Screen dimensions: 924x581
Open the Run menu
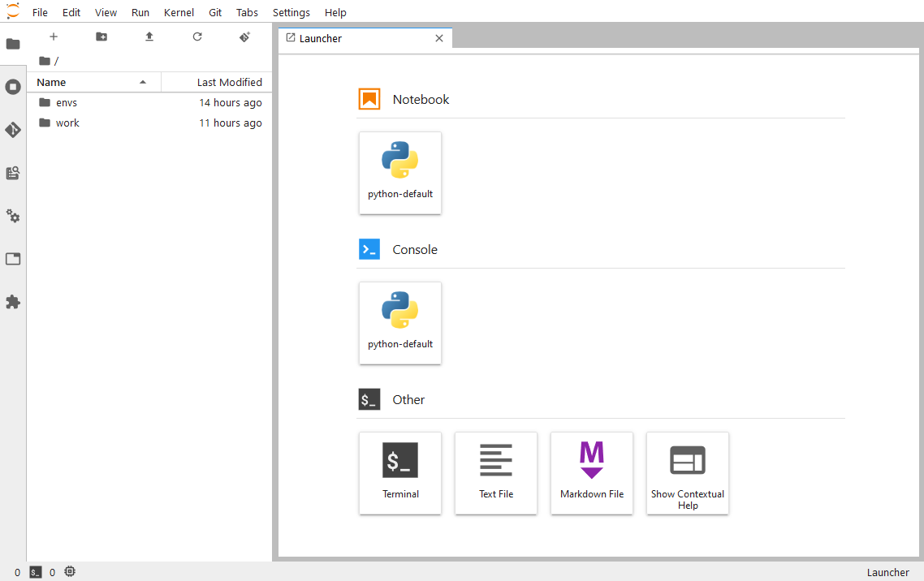[x=140, y=12]
